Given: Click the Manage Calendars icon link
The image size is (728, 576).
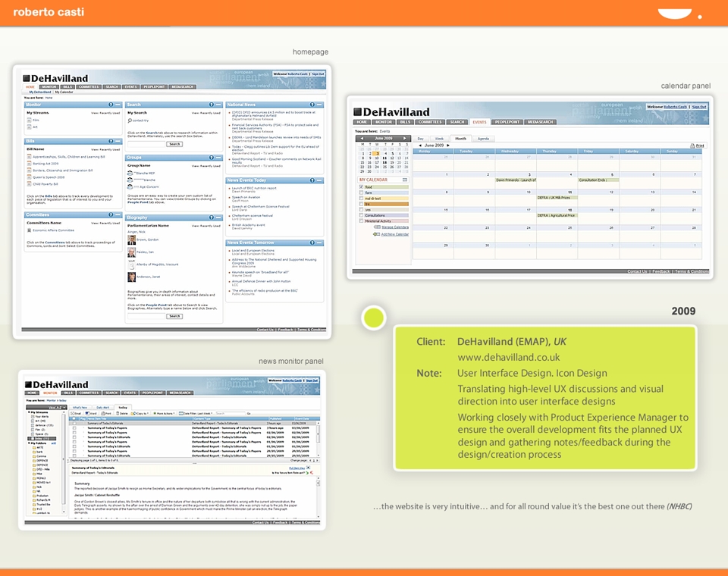Looking at the screenshot, I should [x=377, y=227].
